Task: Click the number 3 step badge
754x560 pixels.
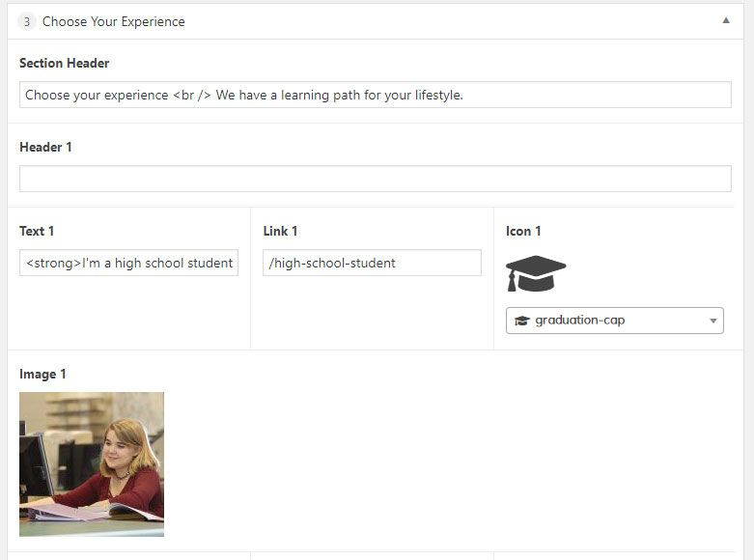Action: (27, 21)
